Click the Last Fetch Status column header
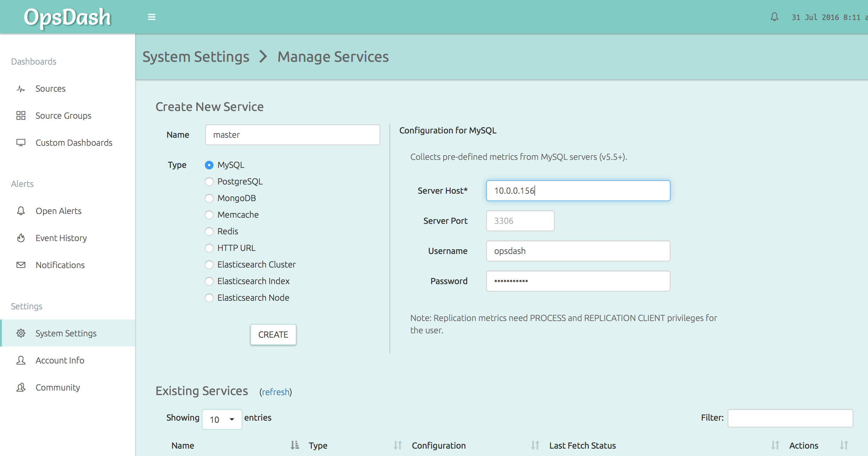The width and height of the screenshot is (868, 456). coord(583,446)
